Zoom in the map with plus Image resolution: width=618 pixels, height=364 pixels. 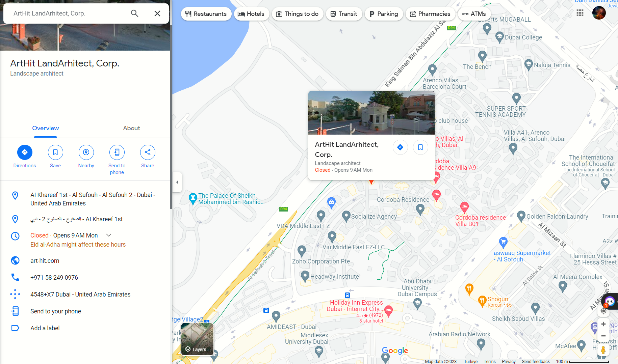tap(603, 324)
